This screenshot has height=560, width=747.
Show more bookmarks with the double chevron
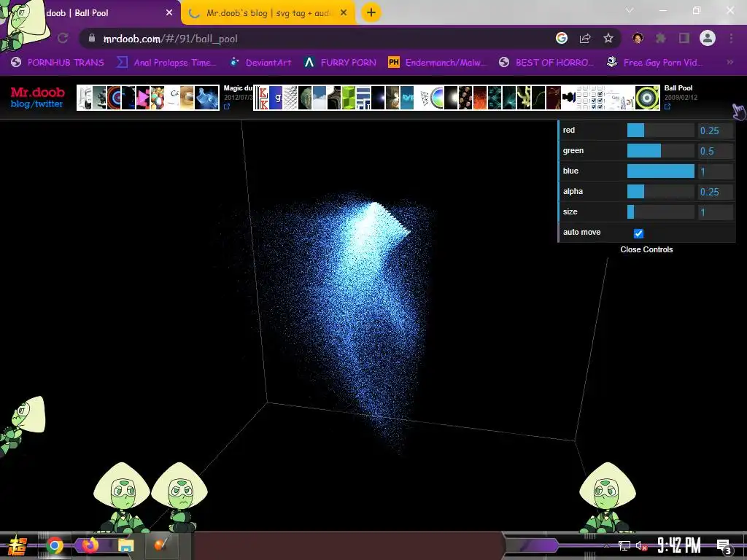point(729,62)
